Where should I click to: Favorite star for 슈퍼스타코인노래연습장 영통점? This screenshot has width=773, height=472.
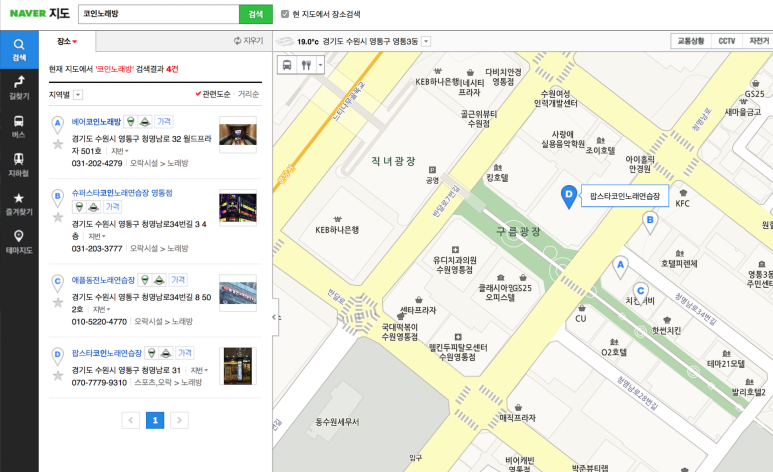(58, 217)
